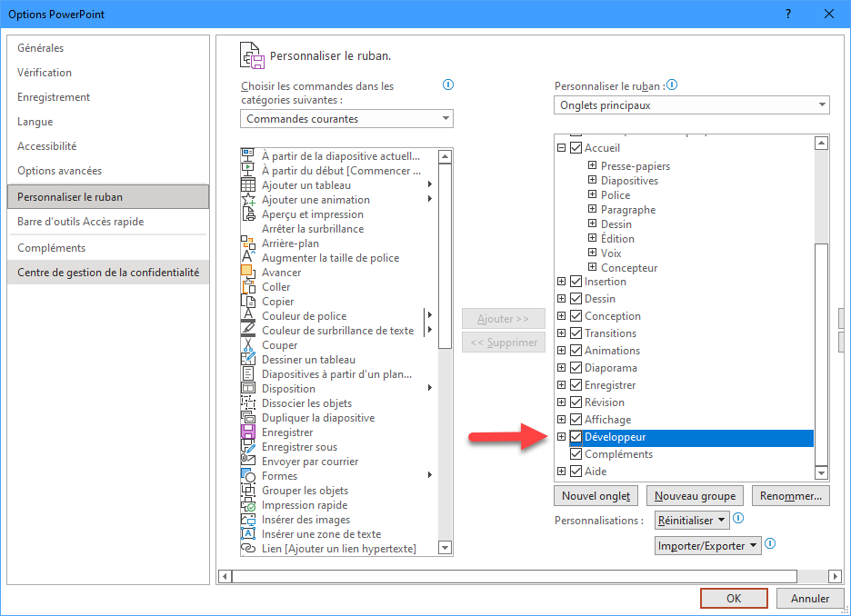This screenshot has height=616, width=851.
Task: Open Centre de gestion de la confidentialité
Action: (108, 273)
